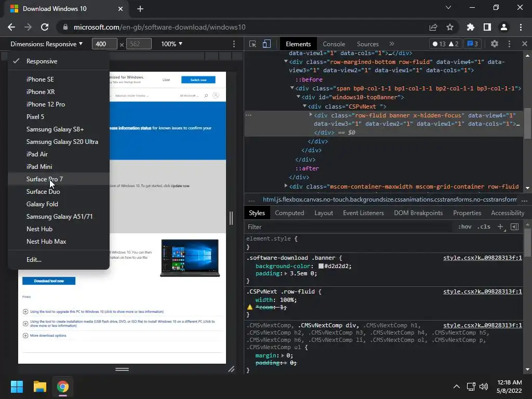Expand the padding shorthand triangle

(x=286, y=273)
